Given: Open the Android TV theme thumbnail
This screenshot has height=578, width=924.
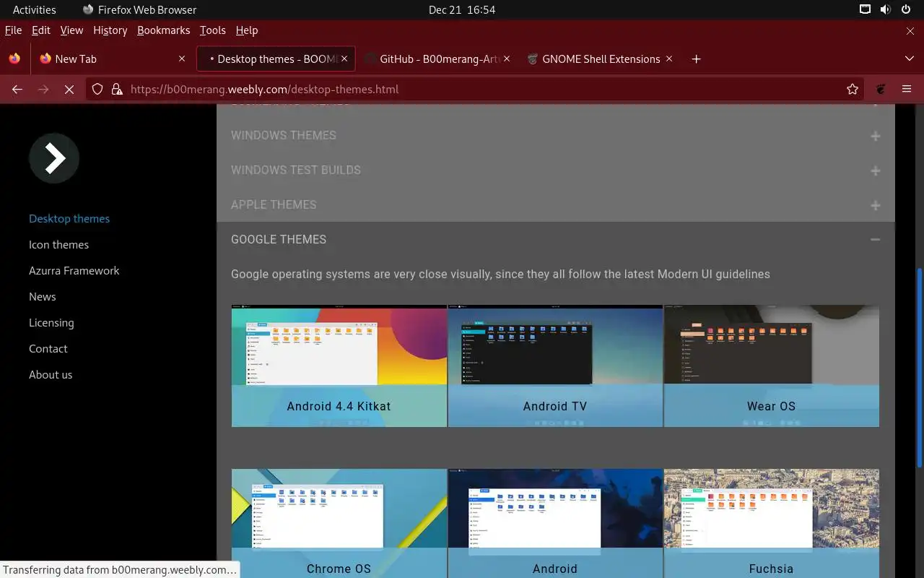Looking at the screenshot, I should tap(555, 366).
